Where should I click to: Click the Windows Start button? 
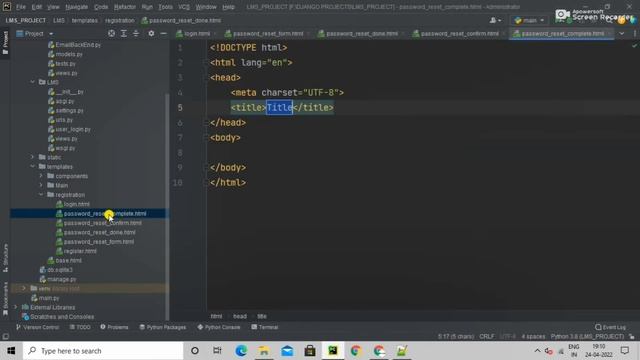click(x=11, y=351)
